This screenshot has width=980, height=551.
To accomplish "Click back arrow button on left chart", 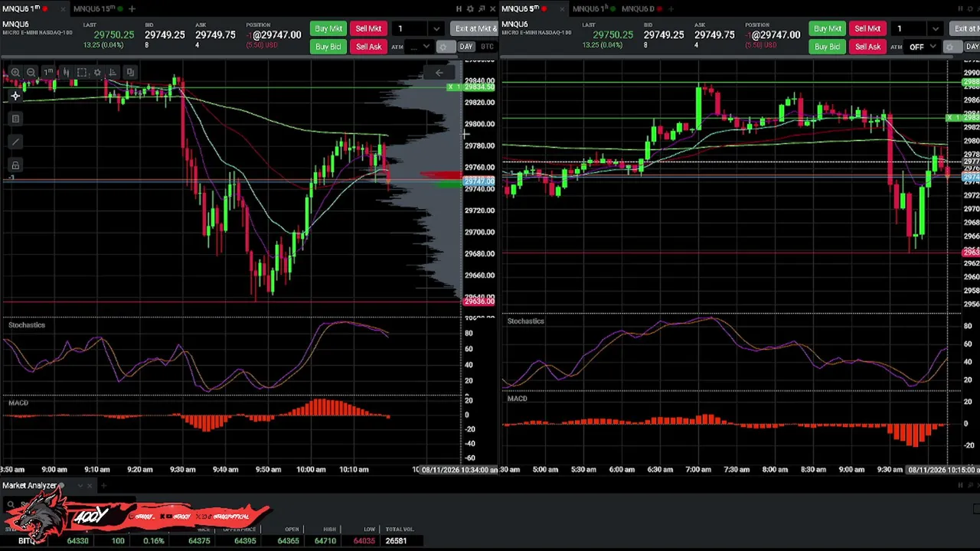I will click(x=439, y=73).
